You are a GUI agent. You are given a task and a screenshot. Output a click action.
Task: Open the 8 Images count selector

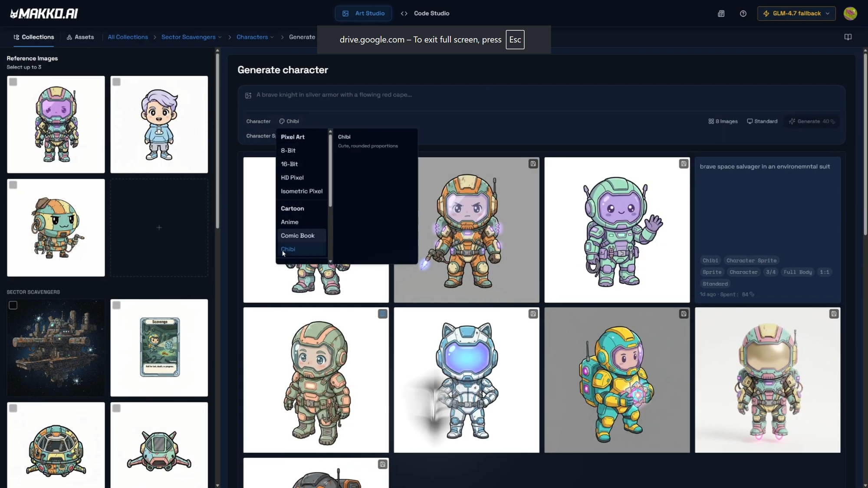coord(723,121)
